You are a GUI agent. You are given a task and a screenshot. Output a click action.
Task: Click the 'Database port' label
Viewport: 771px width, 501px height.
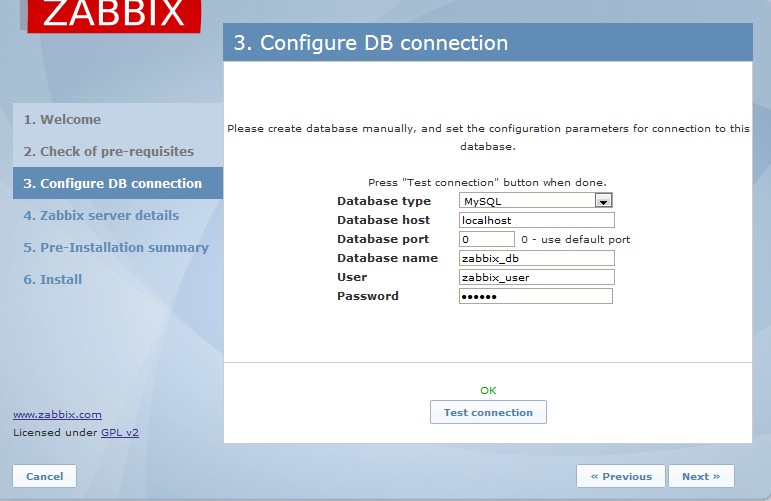(383, 239)
